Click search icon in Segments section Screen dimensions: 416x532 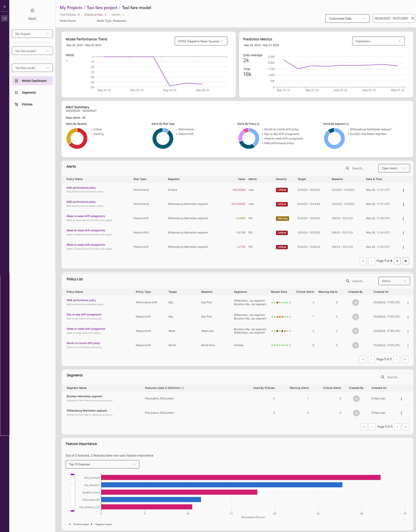[383, 377]
